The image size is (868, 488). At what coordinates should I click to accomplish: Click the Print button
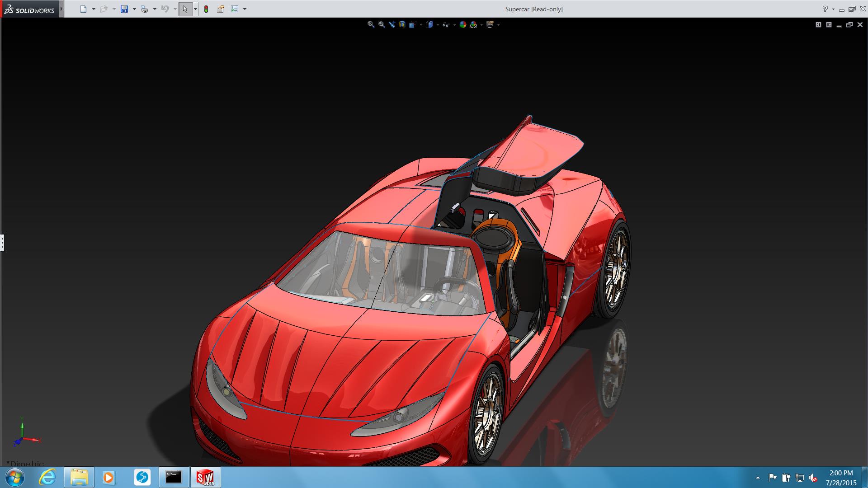tap(144, 9)
